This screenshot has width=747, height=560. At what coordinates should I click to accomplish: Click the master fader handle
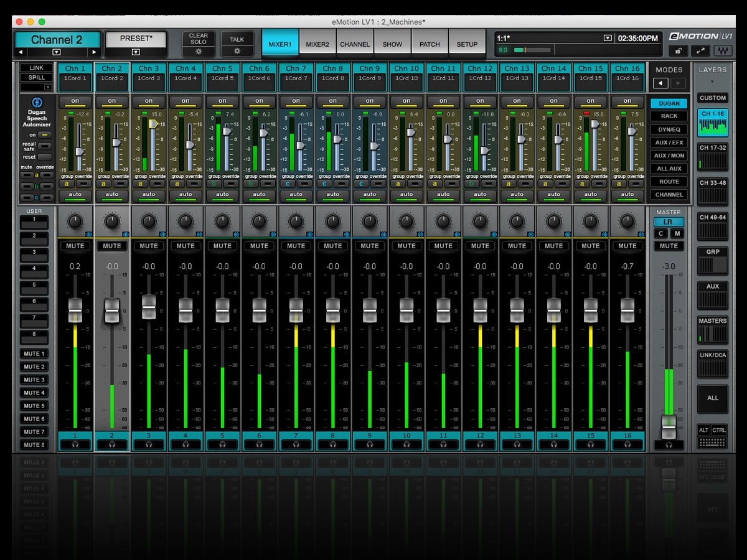(669, 427)
